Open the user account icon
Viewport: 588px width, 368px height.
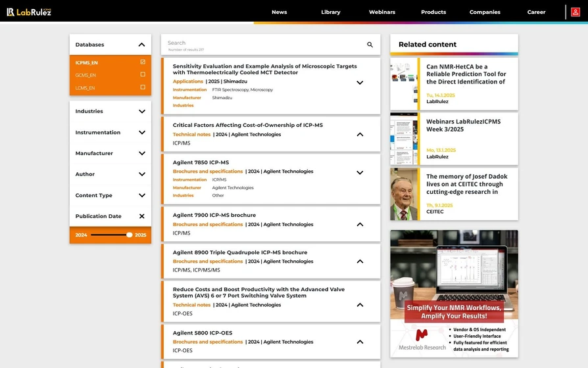coord(576,12)
